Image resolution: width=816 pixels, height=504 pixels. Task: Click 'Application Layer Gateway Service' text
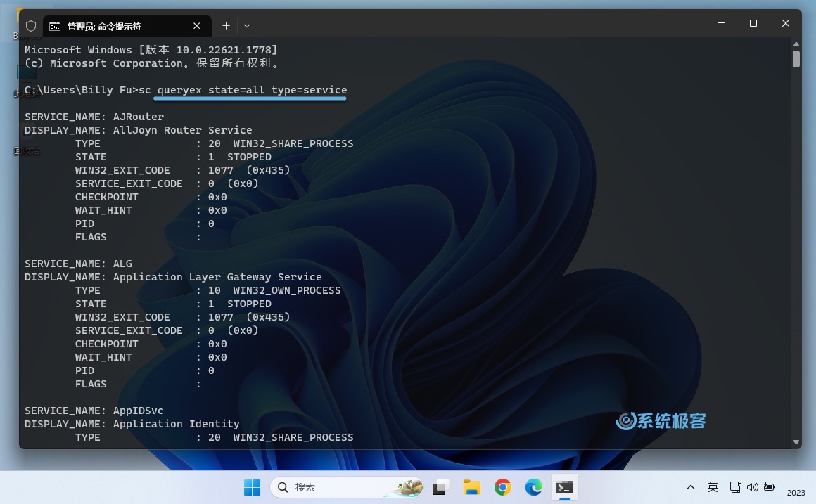click(x=217, y=277)
